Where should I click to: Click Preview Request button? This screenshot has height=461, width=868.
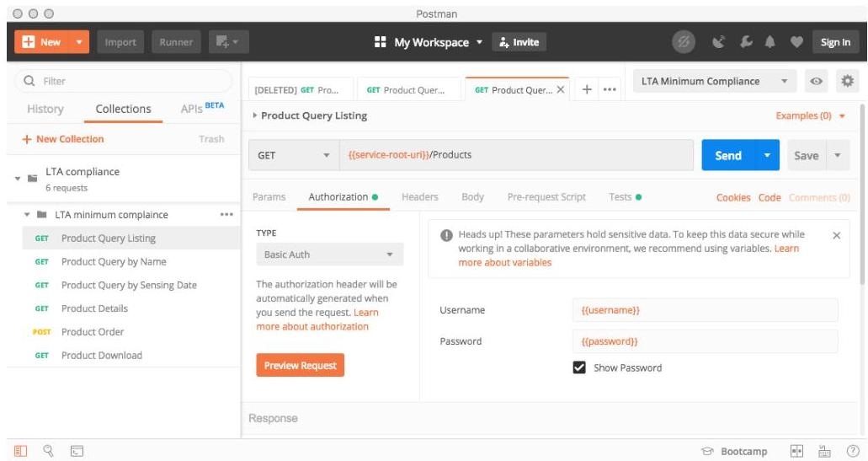tap(300, 365)
